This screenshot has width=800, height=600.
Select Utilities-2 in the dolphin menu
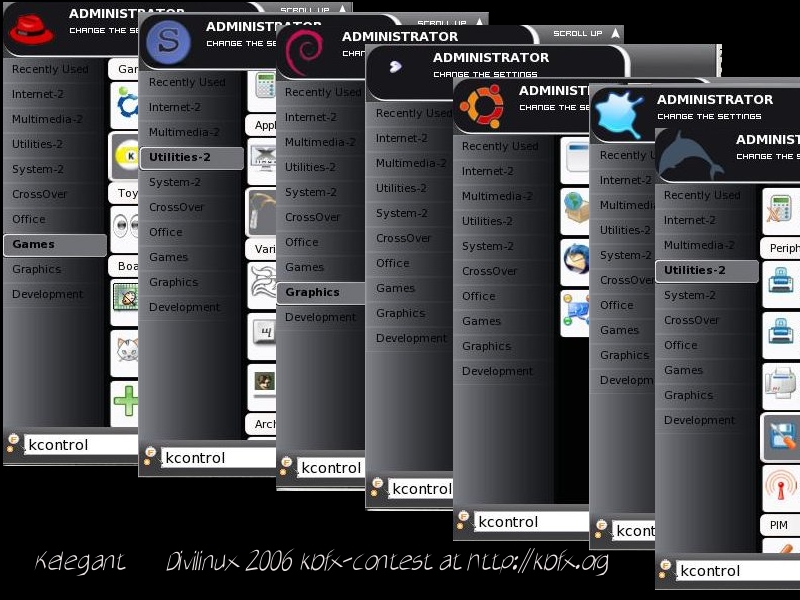[x=707, y=271]
